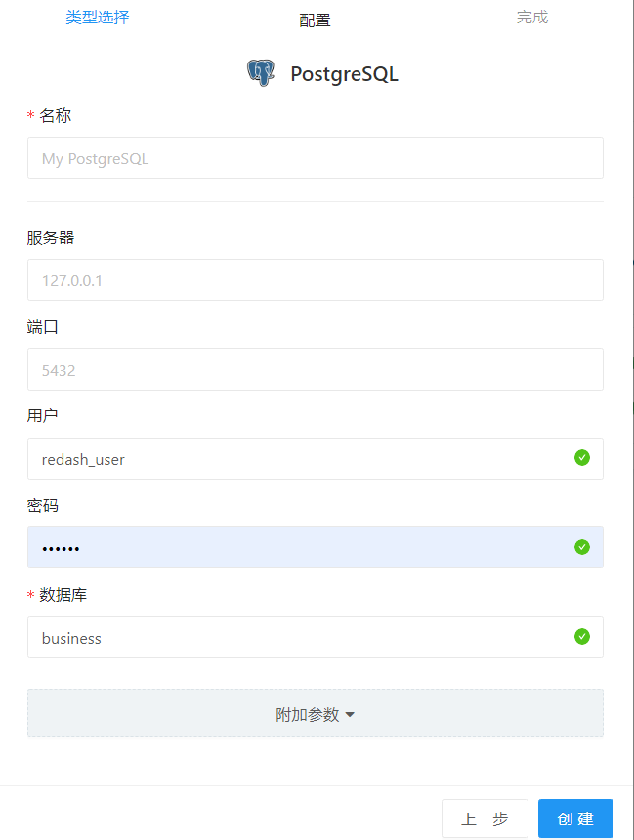This screenshot has height=840, width=634.
Task: Click the green checkmark beside 密码 field
Action: 582,547
